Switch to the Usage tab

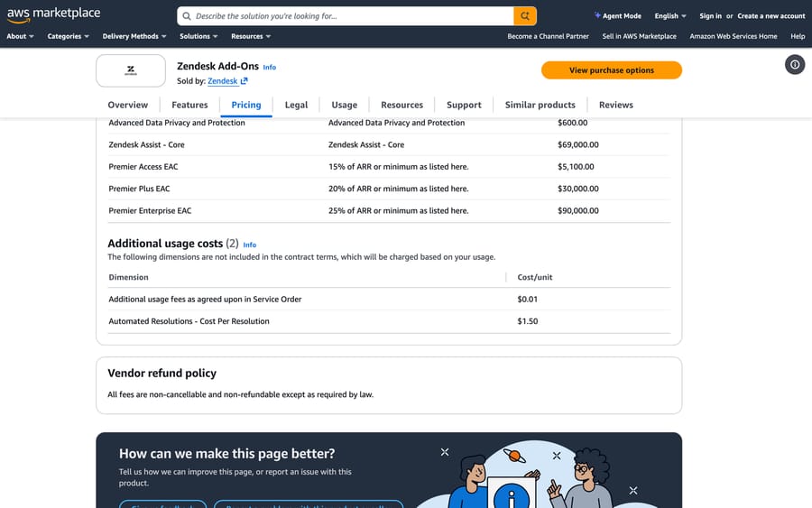(345, 105)
